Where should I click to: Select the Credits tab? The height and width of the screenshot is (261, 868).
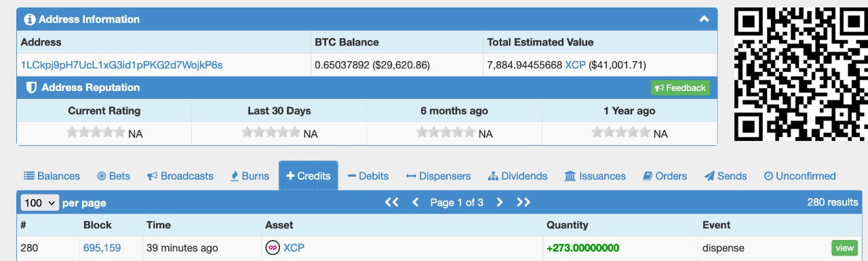coord(309,176)
